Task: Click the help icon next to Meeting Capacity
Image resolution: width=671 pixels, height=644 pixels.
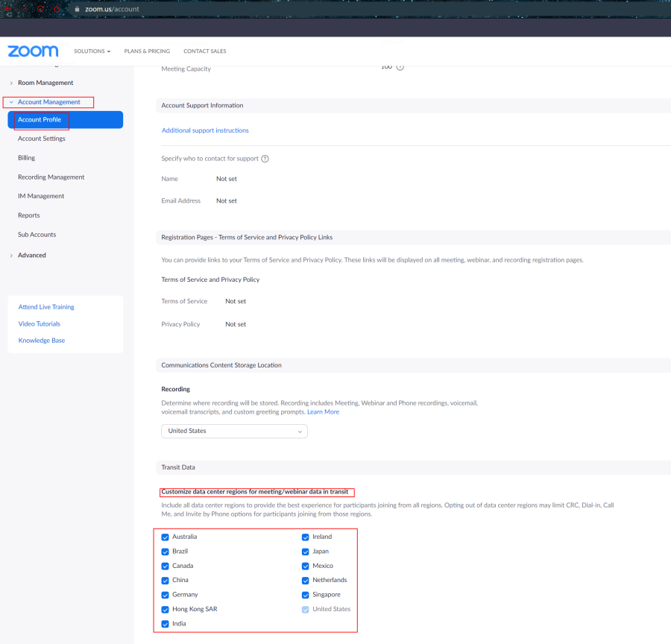Action: (x=400, y=67)
